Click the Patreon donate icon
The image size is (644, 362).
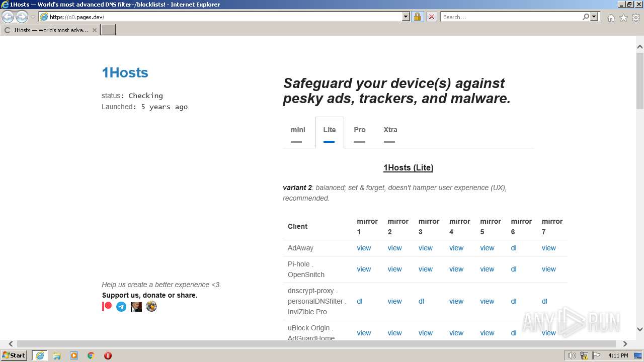[x=107, y=306]
